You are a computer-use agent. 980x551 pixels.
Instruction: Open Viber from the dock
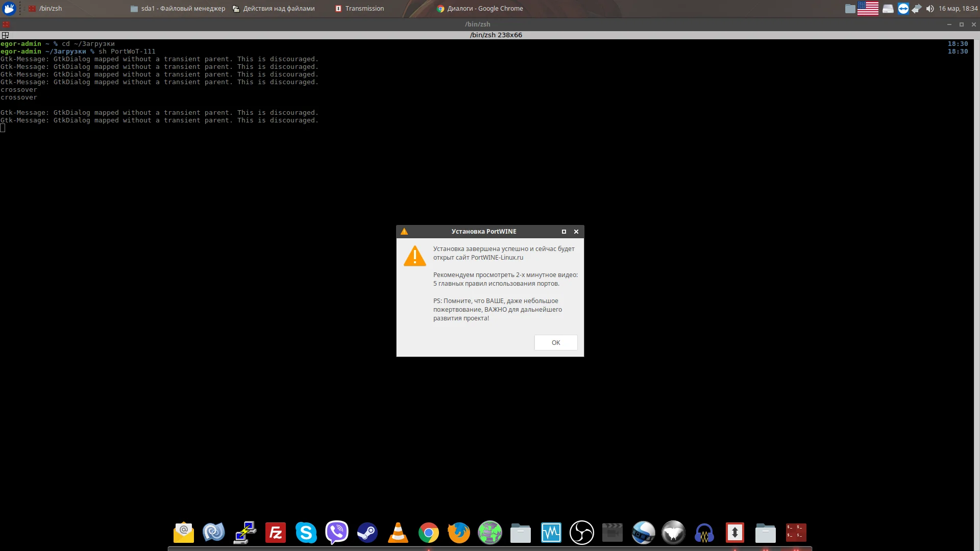click(x=337, y=533)
